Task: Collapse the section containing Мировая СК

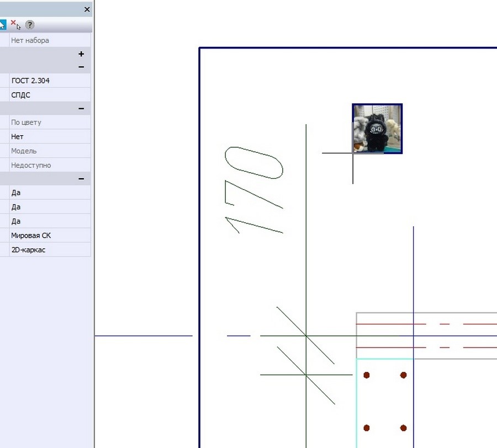Action: pos(81,179)
